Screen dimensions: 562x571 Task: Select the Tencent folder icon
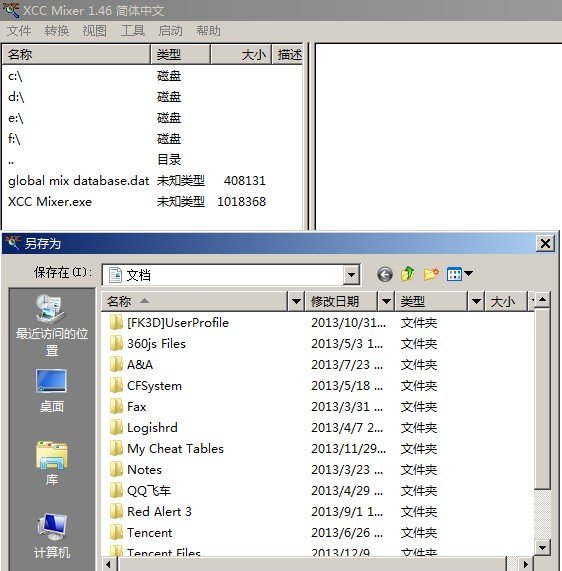[x=116, y=533]
